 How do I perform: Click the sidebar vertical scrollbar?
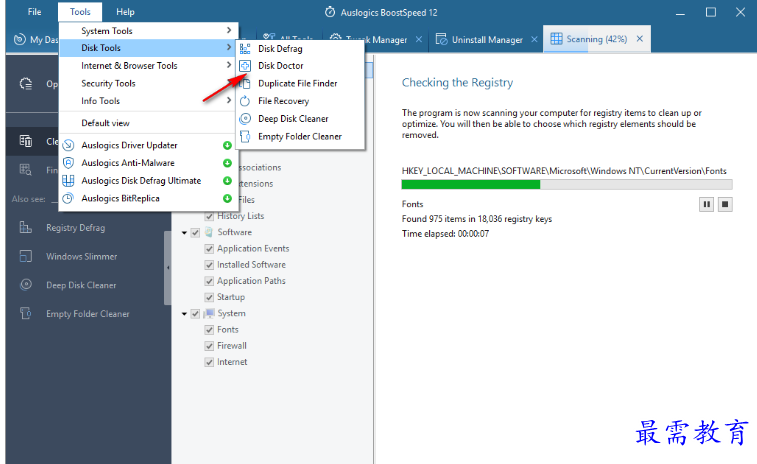pyautogui.click(x=168, y=268)
